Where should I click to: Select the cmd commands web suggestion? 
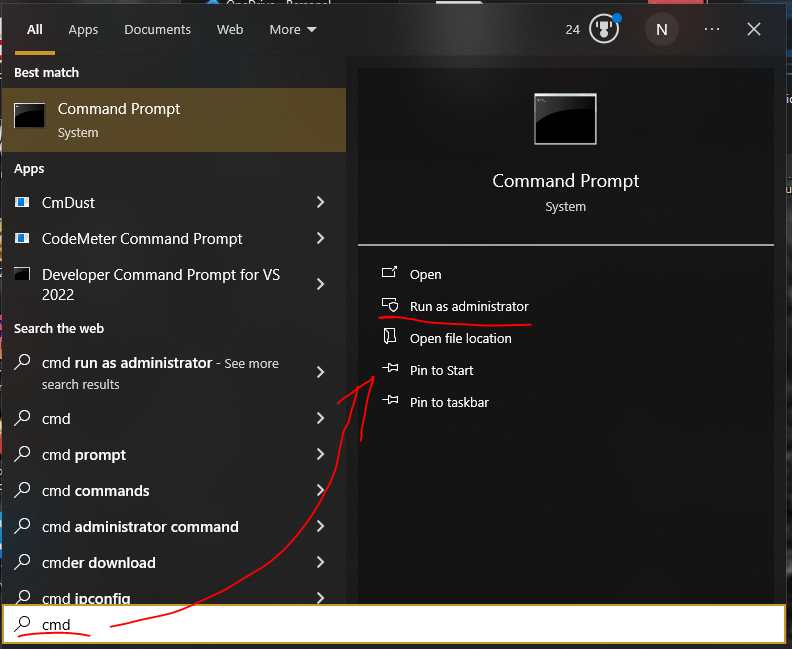[x=96, y=491]
